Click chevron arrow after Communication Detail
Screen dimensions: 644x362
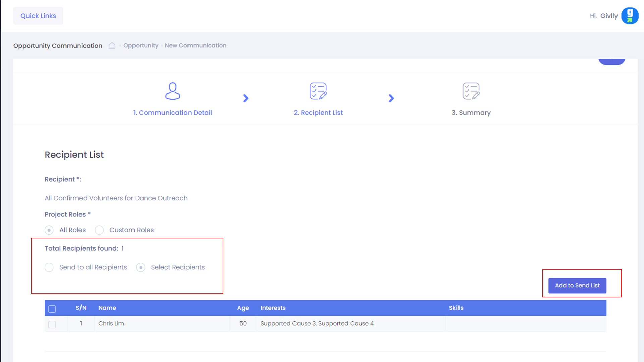[246, 98]
